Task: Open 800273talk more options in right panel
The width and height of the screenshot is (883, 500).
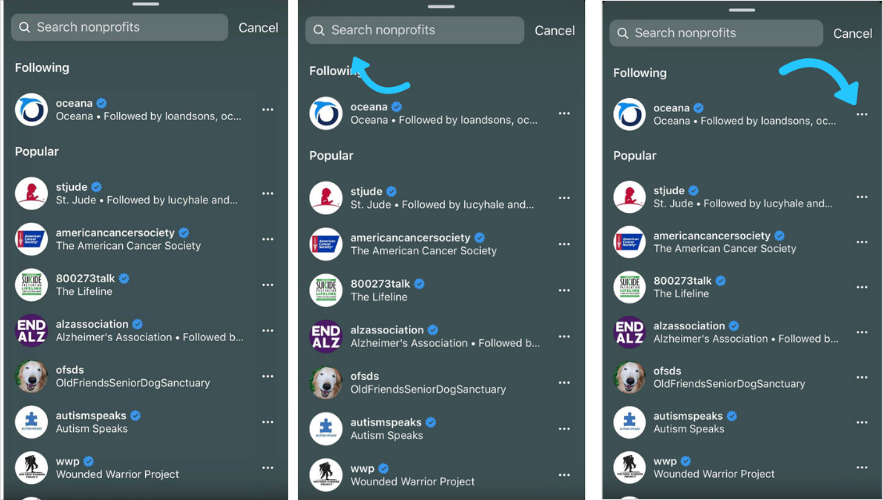Action: pos(862,287)
